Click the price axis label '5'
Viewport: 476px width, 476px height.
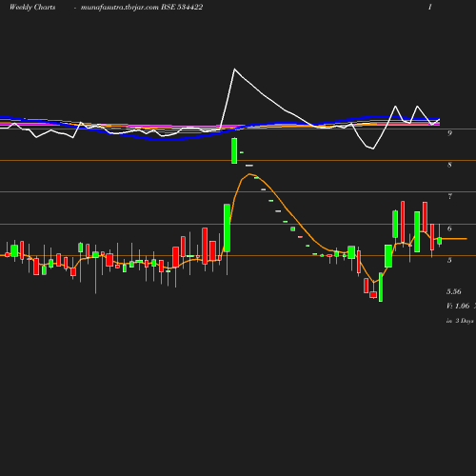(449, 260)
